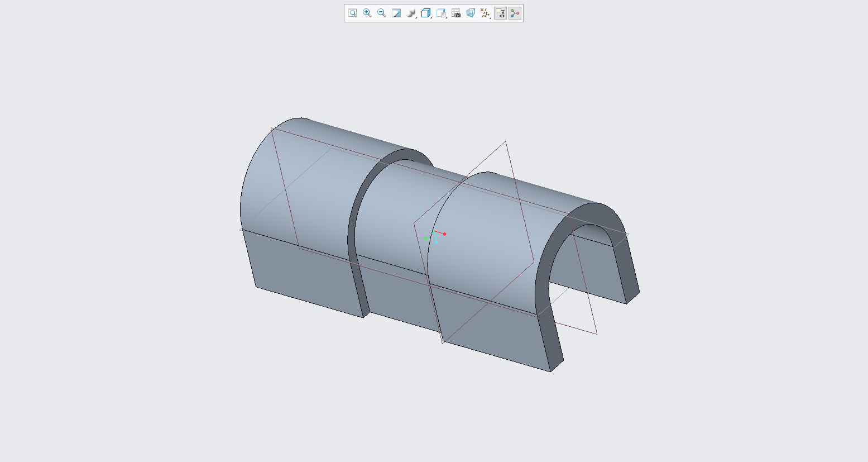
Task: Toggle Annotation Display with eye icon
Action: coord(500,13)
